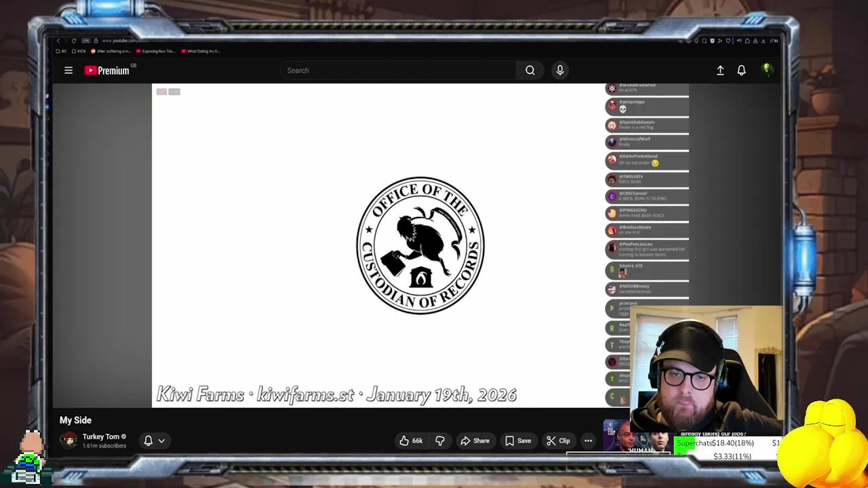Image resolution: width=868 pixels, height=488 pixels.
Task: Click @wickedradiation chat message
Action: click(x=647, y=88)
